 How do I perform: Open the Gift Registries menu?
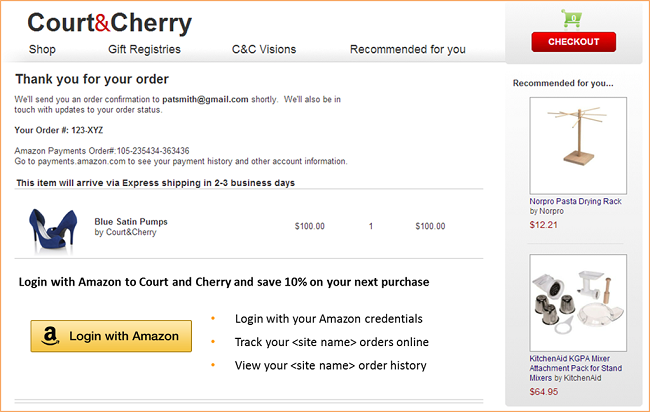(144, 49)
